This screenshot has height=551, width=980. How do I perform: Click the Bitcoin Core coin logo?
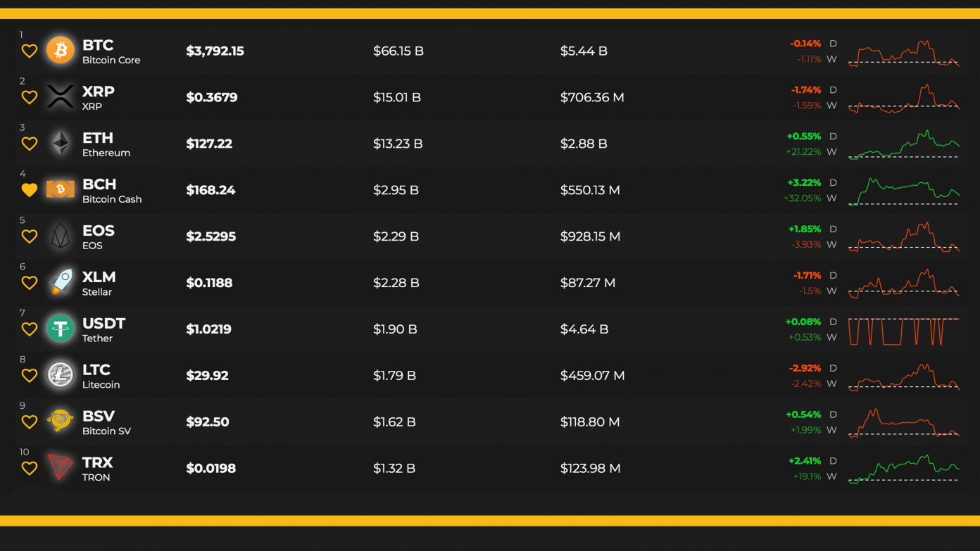point(61,51)
